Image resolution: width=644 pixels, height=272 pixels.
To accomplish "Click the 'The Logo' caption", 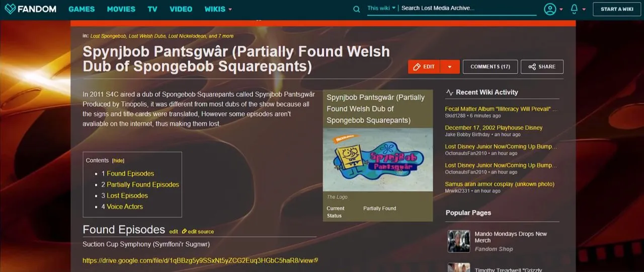I will (337, 197).
